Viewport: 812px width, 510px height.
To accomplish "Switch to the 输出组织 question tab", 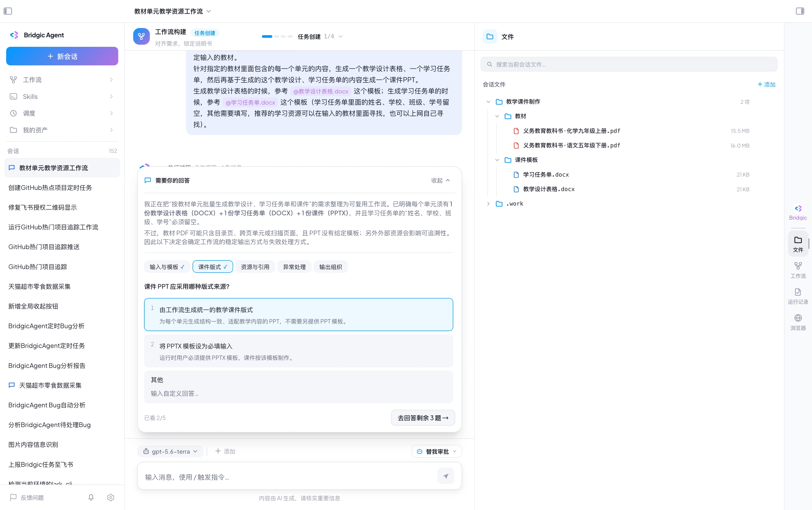I will (330, 267).
